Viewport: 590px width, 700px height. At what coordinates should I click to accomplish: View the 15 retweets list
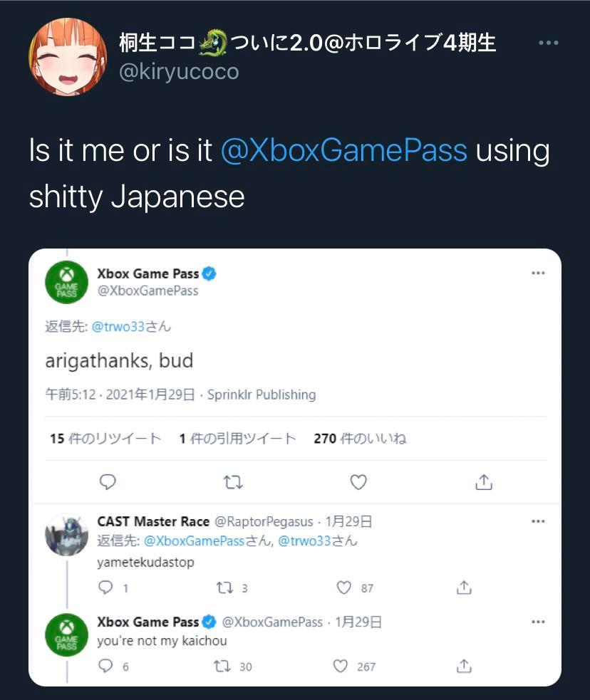pos(105,439)
